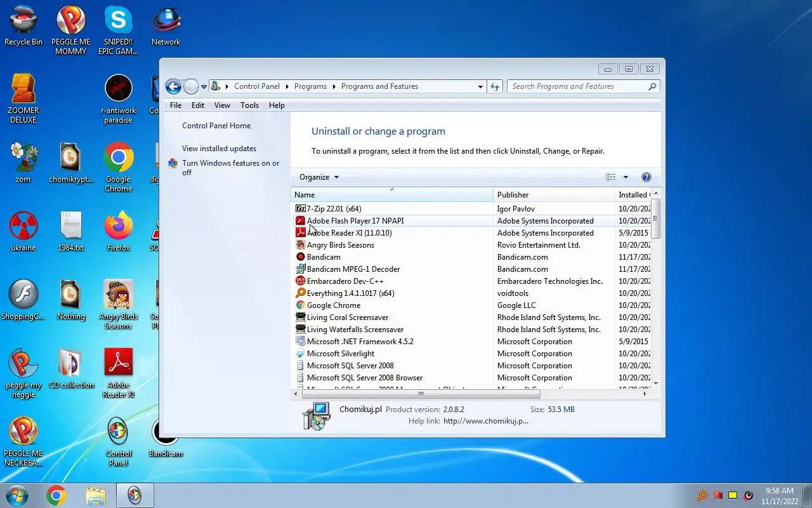Click the voidtools publisher cell

tap(513, 293)
